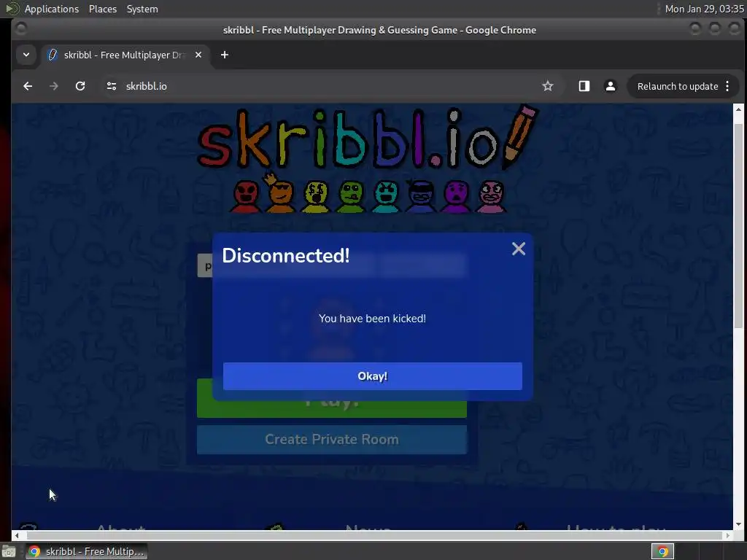This screenshot has width=747, height=560.
Task: Open the Chrome profile icon
Action: pyautogui.click(x=611, y=86)
